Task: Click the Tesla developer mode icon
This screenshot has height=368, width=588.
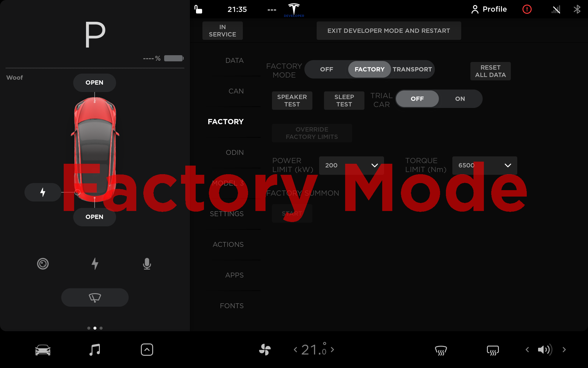Action: pos(294,9)
